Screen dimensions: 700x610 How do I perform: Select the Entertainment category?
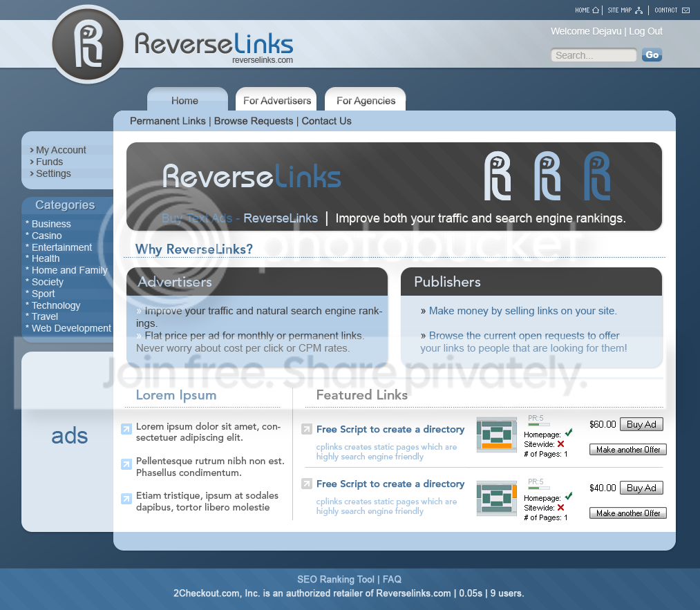[62, 247]
